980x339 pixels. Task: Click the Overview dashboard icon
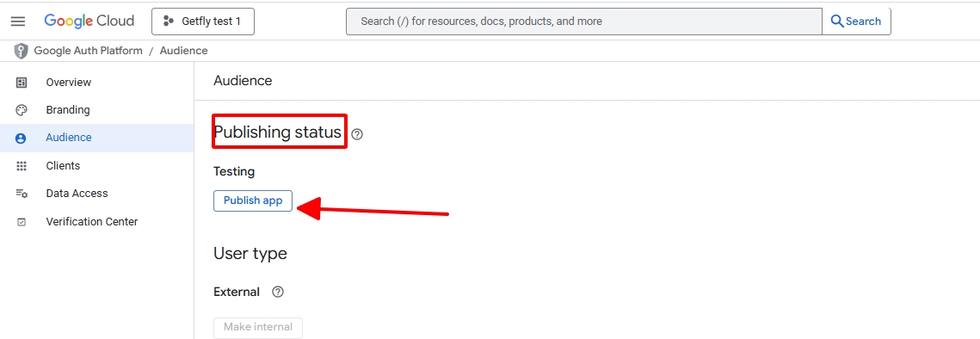coord(22,83)
